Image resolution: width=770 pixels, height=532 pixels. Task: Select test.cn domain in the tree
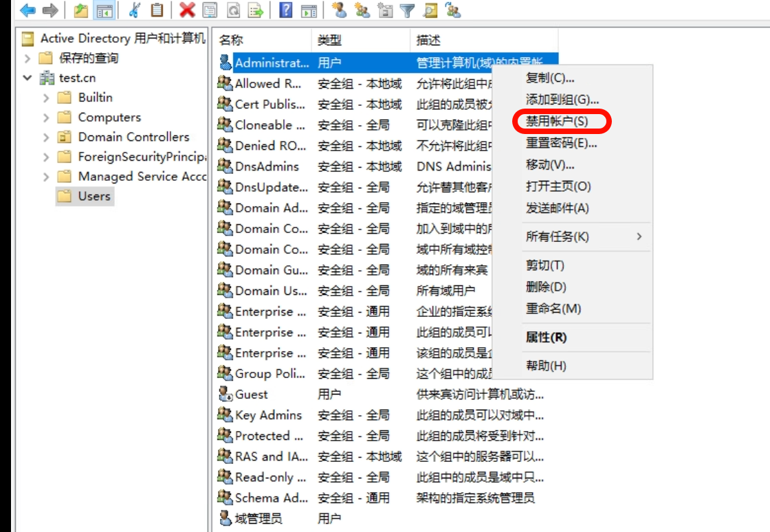click(x=68, y=78)
